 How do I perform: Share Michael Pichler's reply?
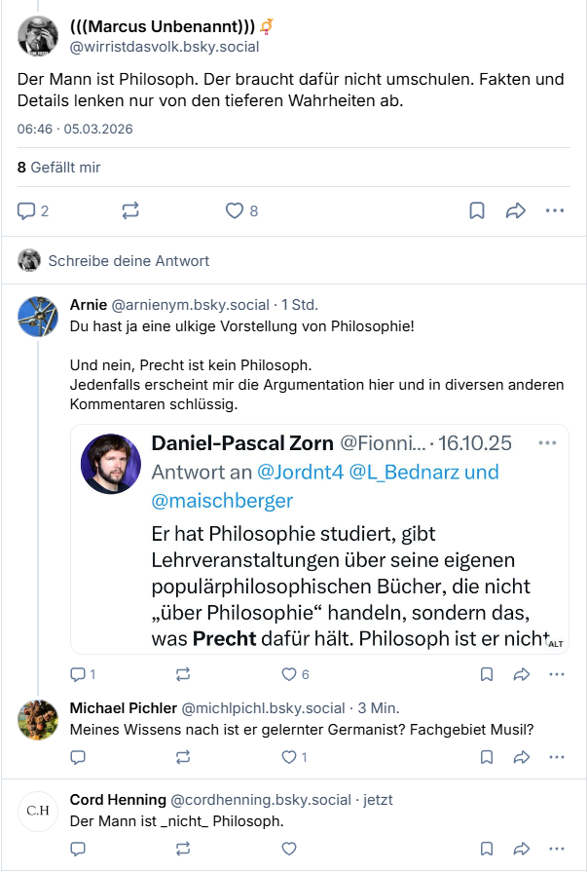click(x=521, y=757)
